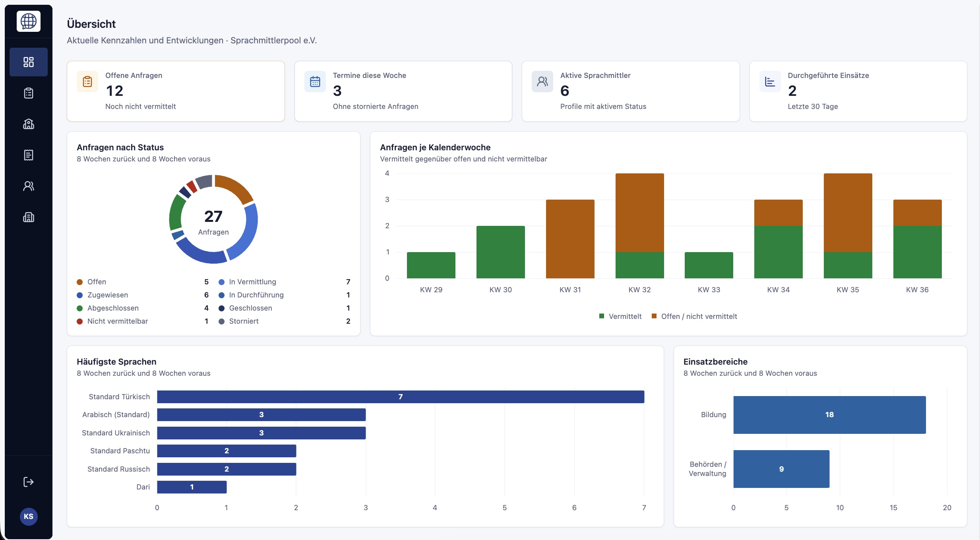Click the 'Profile mit aktivem Status' caption
980x540 pixels.
(x=603, y=107)
